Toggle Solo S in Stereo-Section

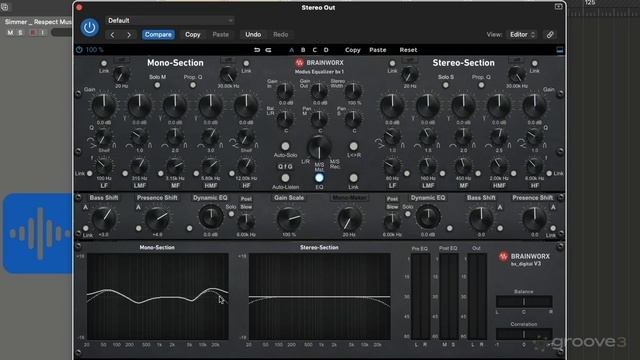click(446, 85)
